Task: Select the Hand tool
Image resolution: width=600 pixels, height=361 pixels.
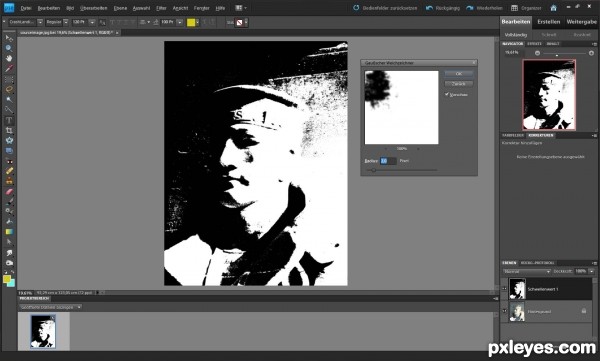Action: pyautogui.click(x=9, y=58)
